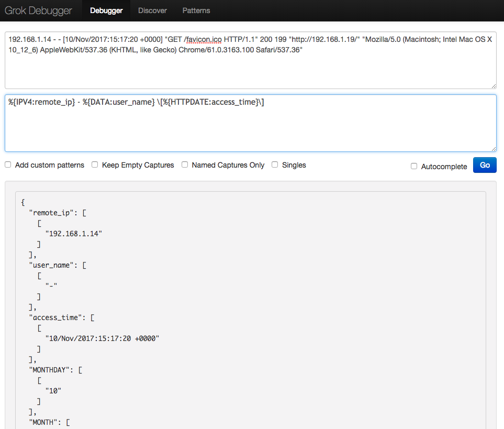Viewport: 504px width, 429px height.
Task: Turn on the Autocomplete checkbox
Action: pos(414,166)
